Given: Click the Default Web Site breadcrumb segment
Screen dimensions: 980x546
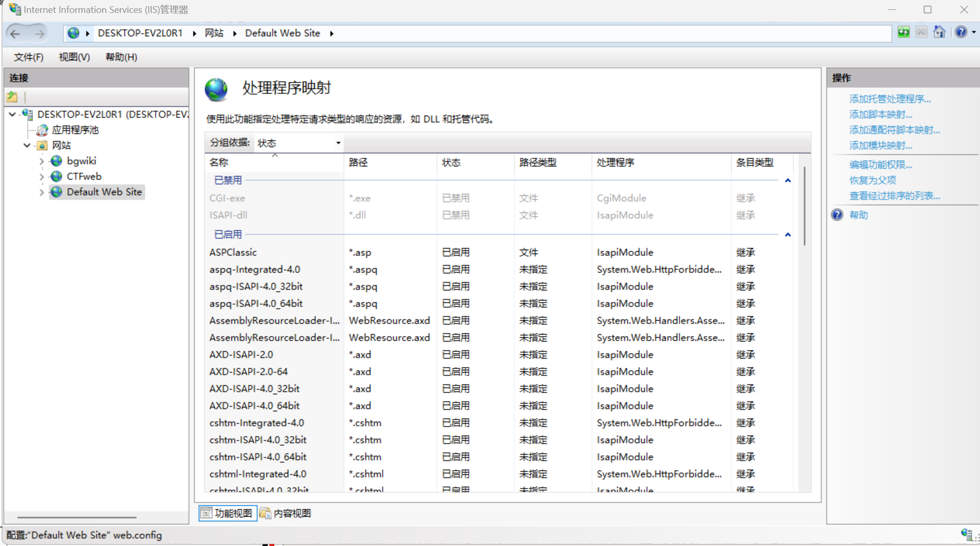Looking at the screenshot, I should 283,33.
